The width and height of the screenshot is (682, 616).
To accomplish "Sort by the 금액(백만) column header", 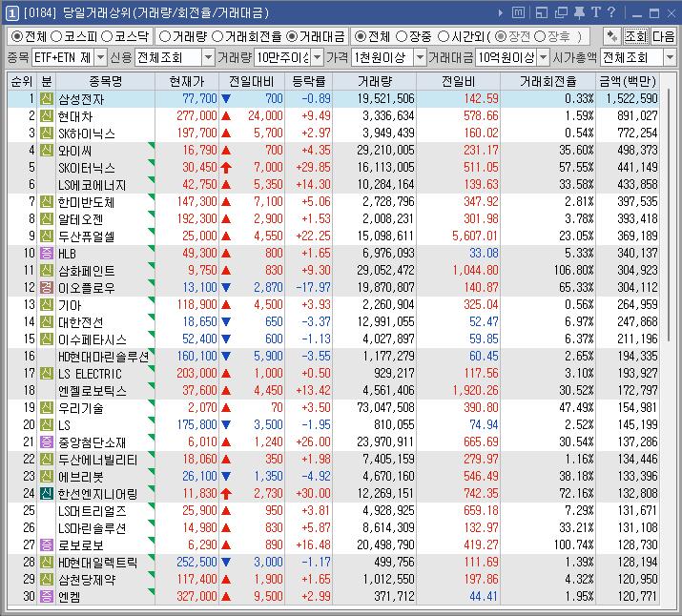I will 628,81.
